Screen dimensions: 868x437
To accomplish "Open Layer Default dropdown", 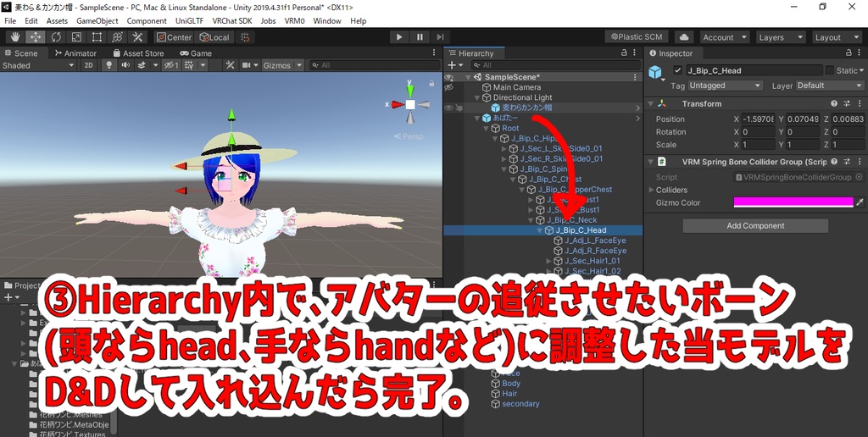I will (829, 86).
